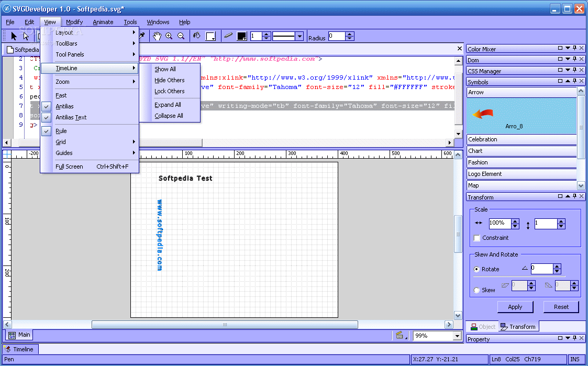Open the line style dropdown
This screenshot has width=588, height=366.
coord(299,36)
